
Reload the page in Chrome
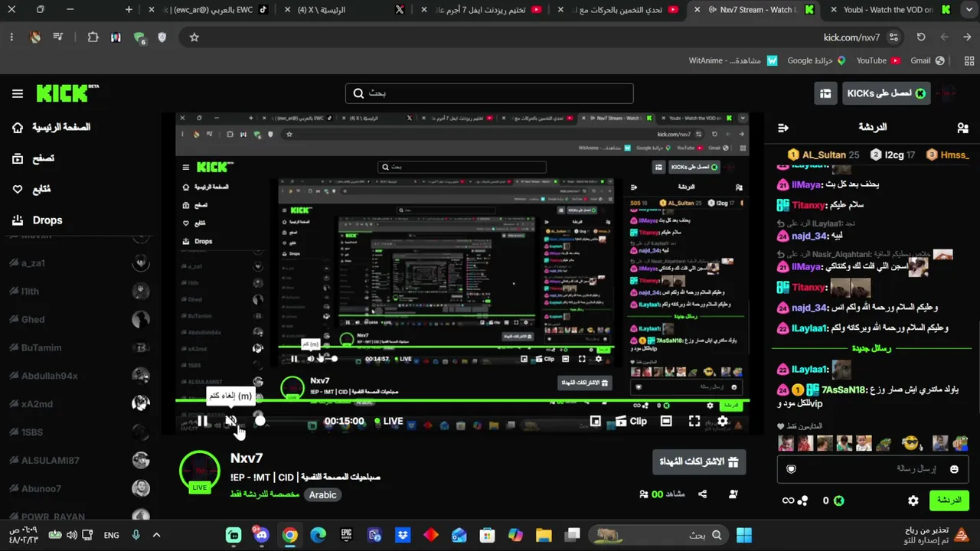tap(921, 37)
